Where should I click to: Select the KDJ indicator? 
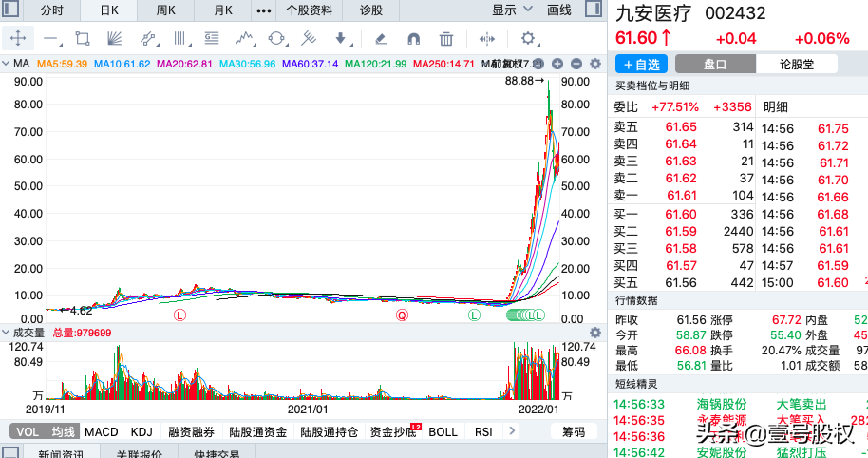[142, 432]
